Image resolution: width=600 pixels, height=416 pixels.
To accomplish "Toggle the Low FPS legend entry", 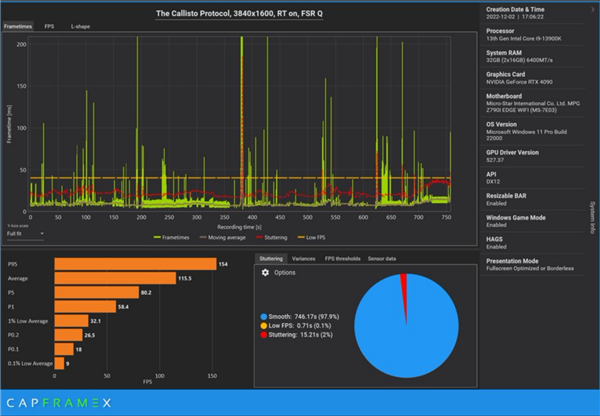I will [x=311, y=238].
